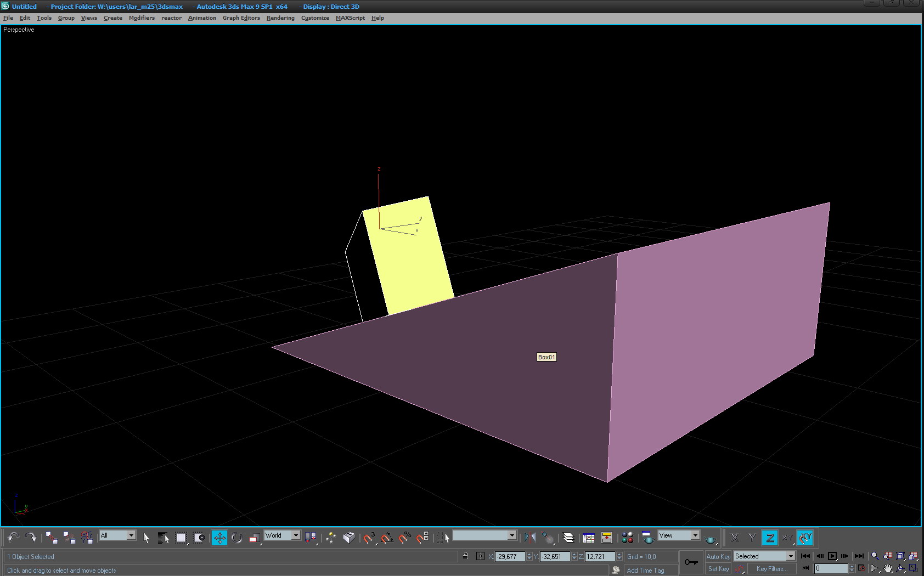This screenshot has width=924, height=576.
Task: Click the Undo arrow icon
Action: tap(14, 538)
